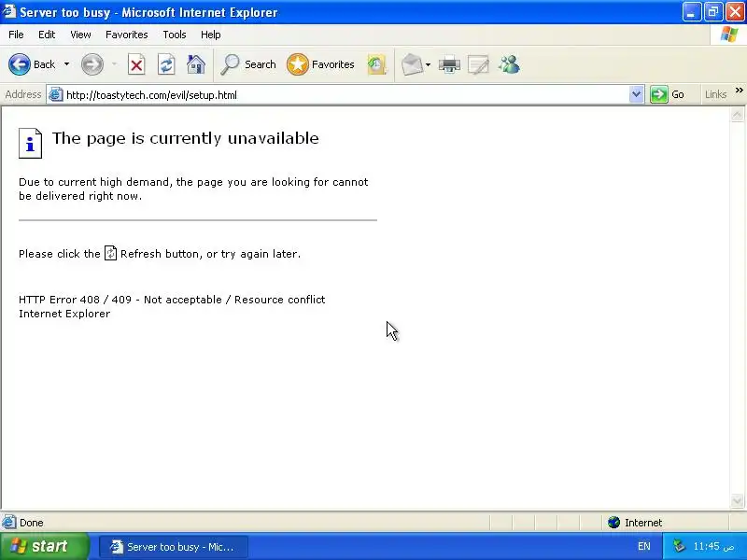Click the info page icon beside heading
747x560 pixels.
(x=31, y=143)
